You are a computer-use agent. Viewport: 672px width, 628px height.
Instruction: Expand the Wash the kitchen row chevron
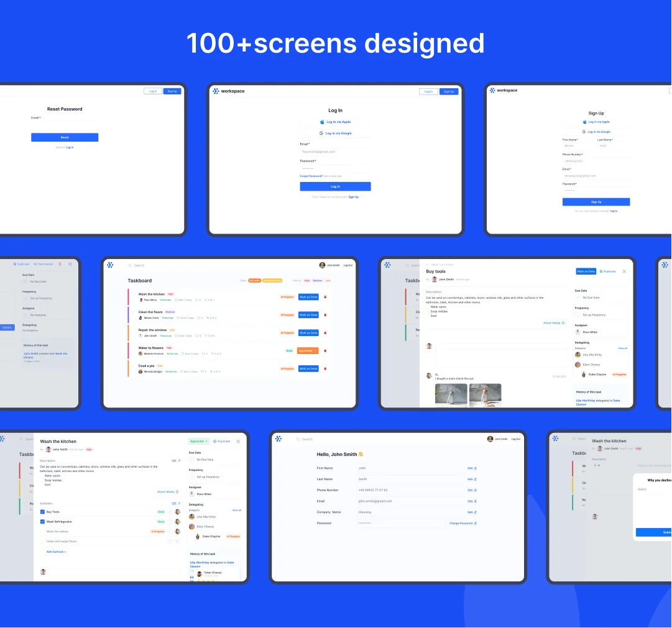pyautogui.click(x=133, y=294)
